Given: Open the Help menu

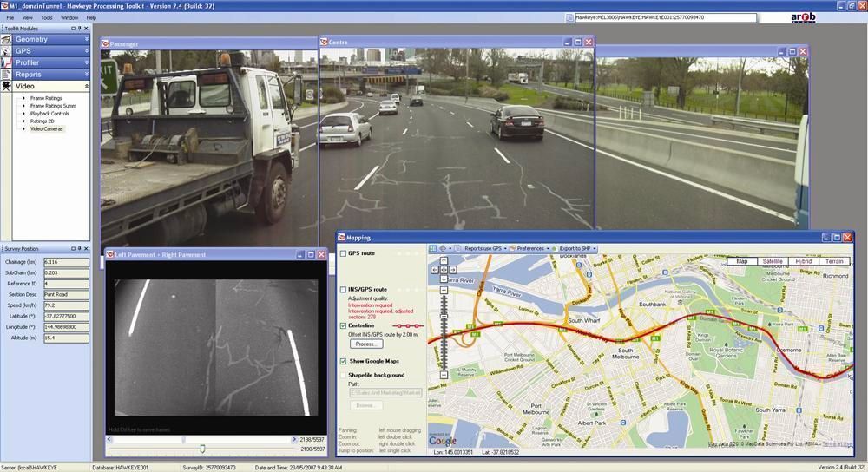Looking at the screenshot, I should 91,17.
